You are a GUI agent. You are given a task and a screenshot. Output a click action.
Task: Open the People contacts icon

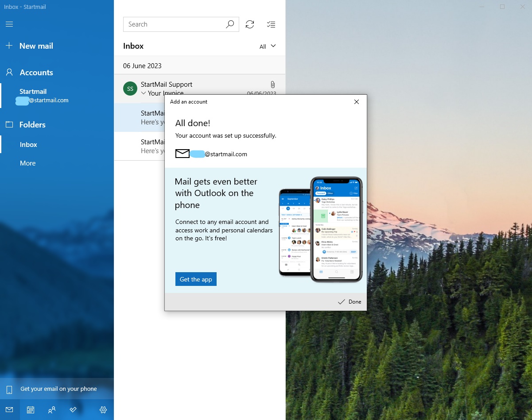point(52,410)
